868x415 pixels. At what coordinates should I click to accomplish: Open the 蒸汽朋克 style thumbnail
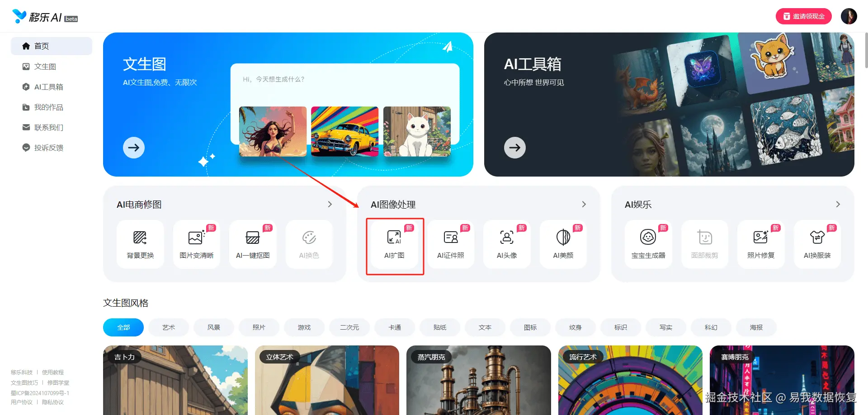click(479, 380)
